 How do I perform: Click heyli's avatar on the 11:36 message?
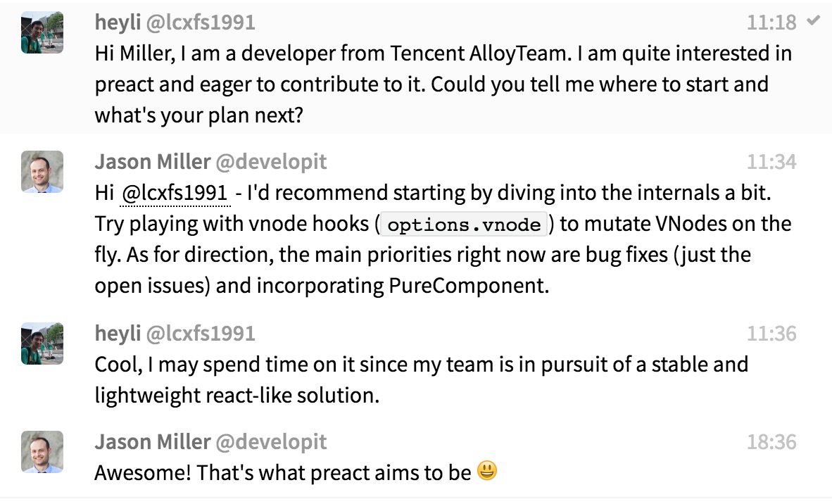point(42,344)
